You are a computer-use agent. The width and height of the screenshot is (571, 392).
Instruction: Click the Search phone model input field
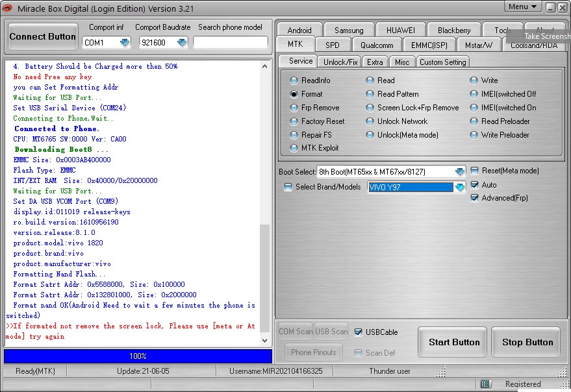click(x=230, y=43)
